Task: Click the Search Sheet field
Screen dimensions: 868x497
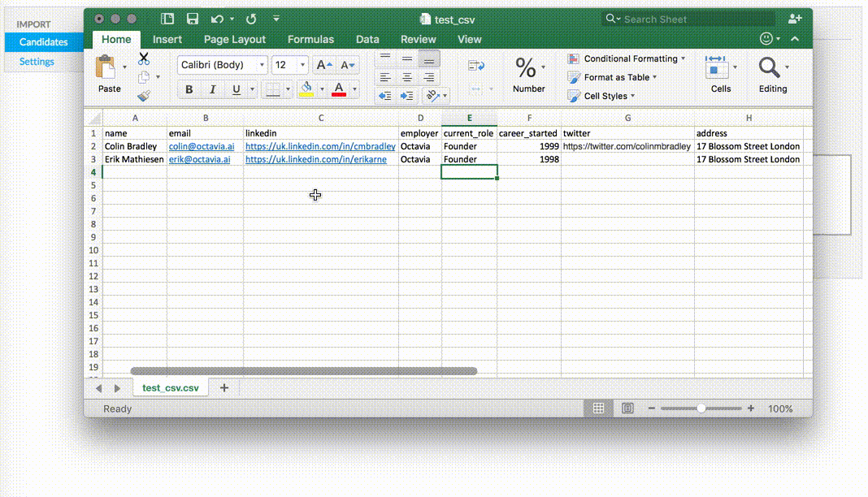Action: pos(689,19)
